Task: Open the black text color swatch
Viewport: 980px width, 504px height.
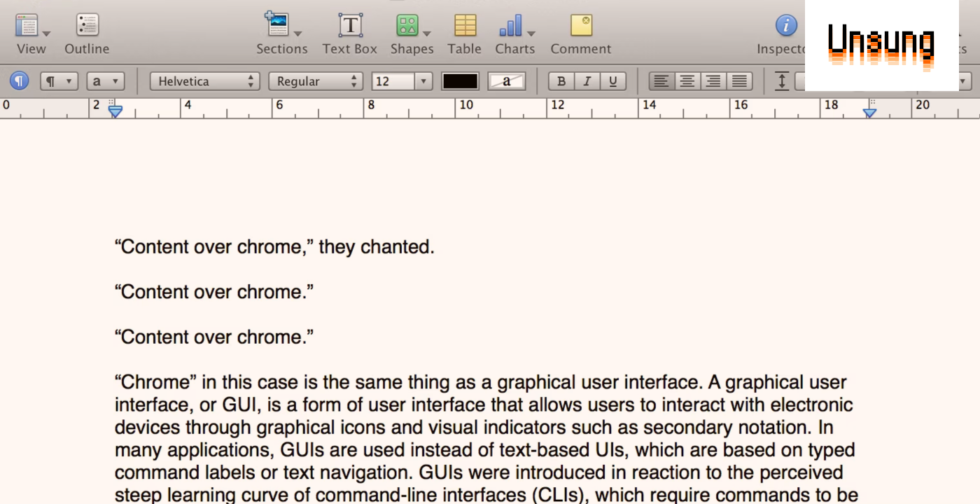Action: click(461, 81)
